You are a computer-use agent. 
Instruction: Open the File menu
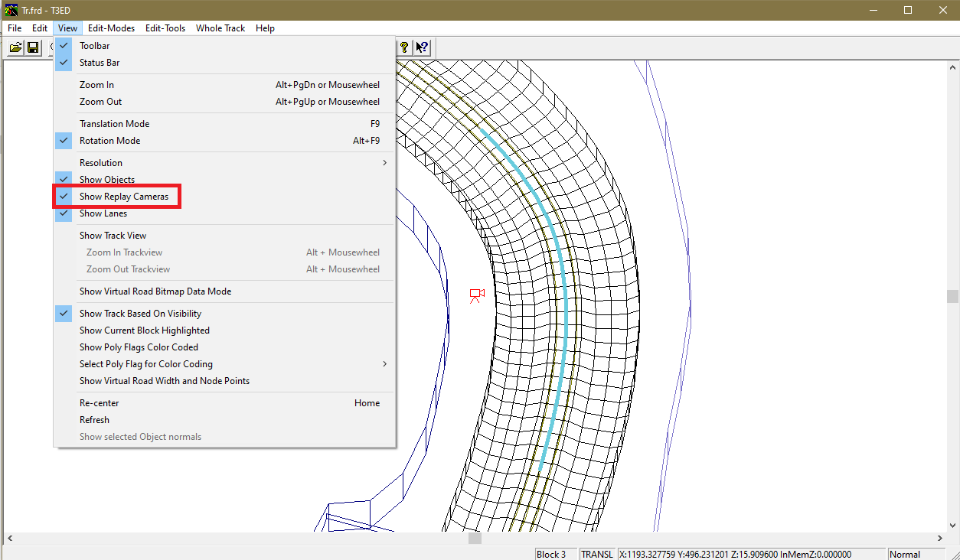[x=15, y=28]
